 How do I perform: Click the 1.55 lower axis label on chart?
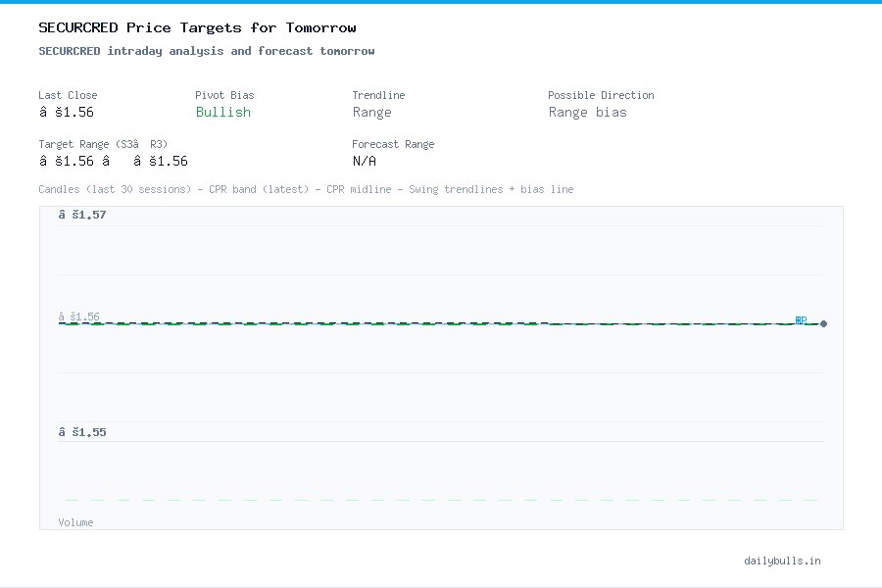[x=82, y=432]
